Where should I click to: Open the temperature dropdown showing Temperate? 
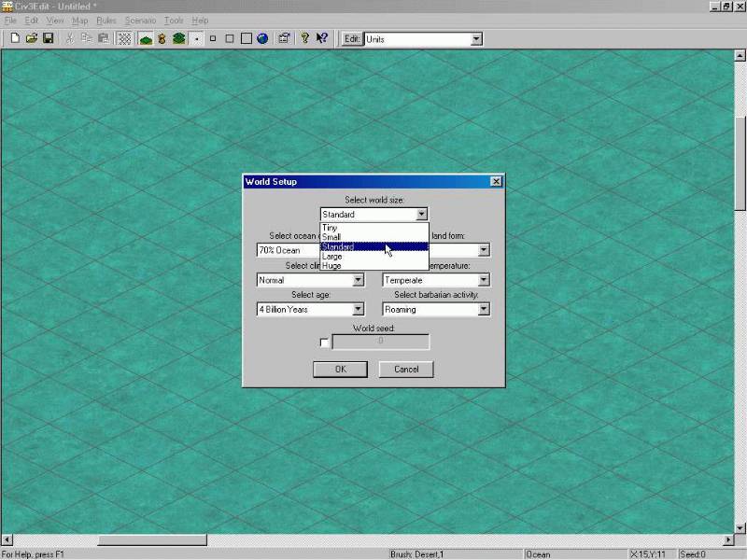[x=436, y=280]
